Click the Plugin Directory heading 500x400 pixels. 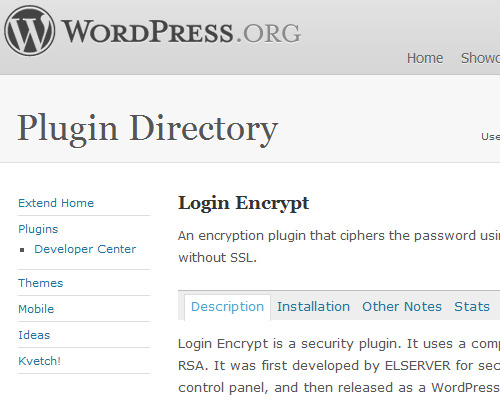[x=148, y=129]
